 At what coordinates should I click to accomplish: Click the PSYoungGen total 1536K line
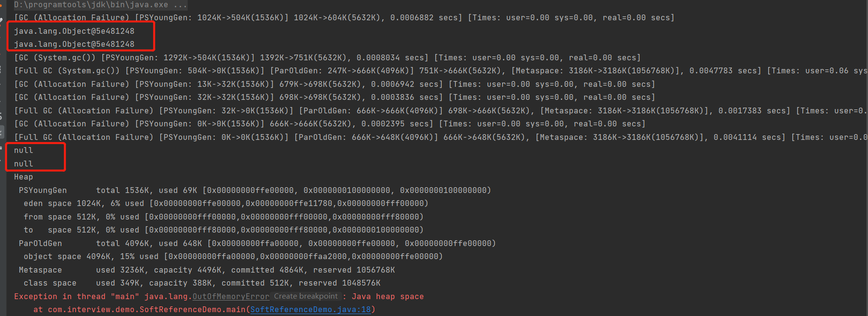(255, 191)
